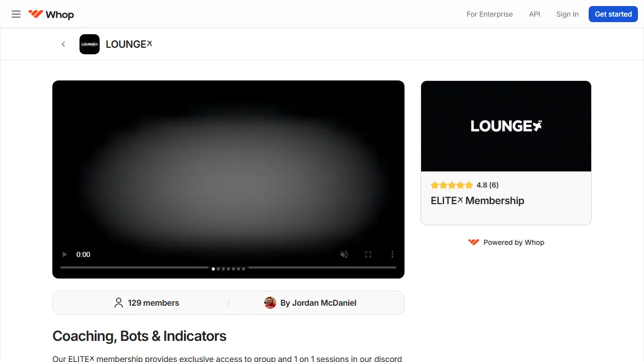Click the Whop logo in the header

click(50, 14)
